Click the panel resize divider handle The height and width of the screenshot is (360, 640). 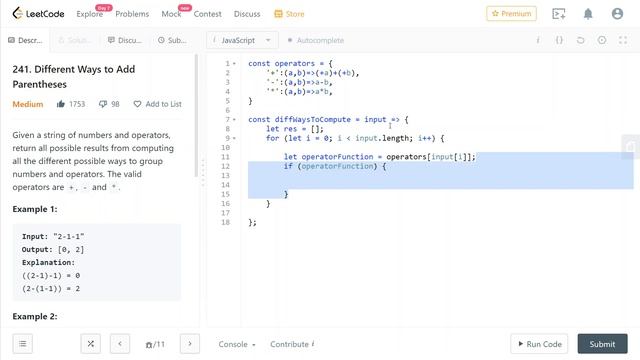coord(203,173)
